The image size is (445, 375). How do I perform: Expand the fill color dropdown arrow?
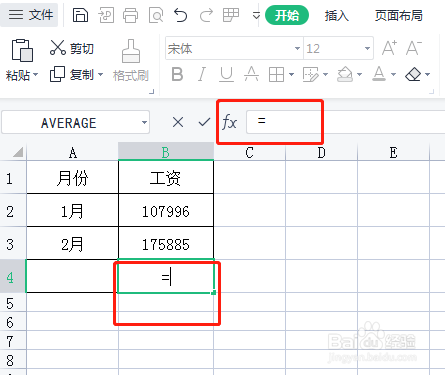(x=359, y=75)
